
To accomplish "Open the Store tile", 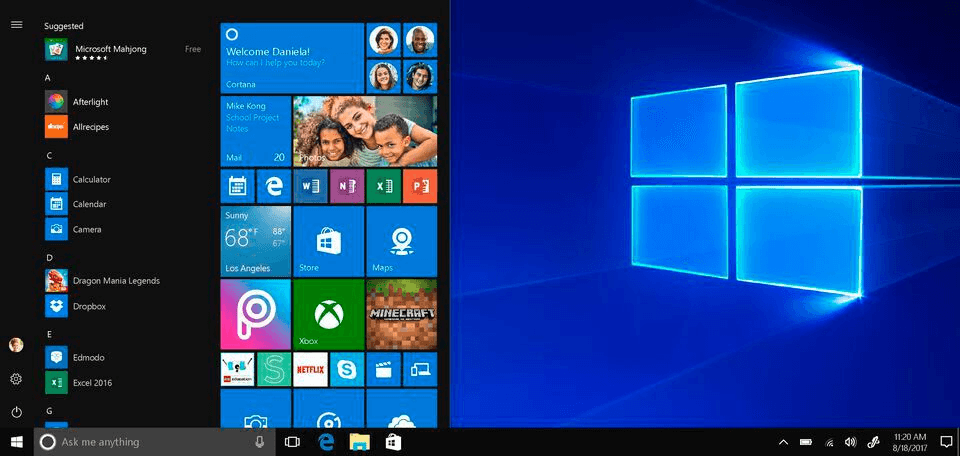I will (x=329, y=241).
